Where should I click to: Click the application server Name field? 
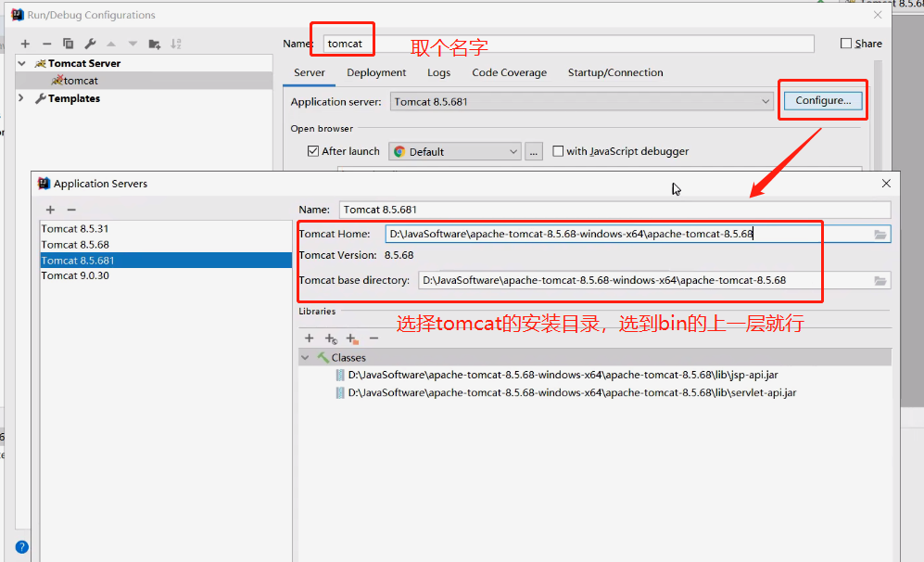(614, 210)
